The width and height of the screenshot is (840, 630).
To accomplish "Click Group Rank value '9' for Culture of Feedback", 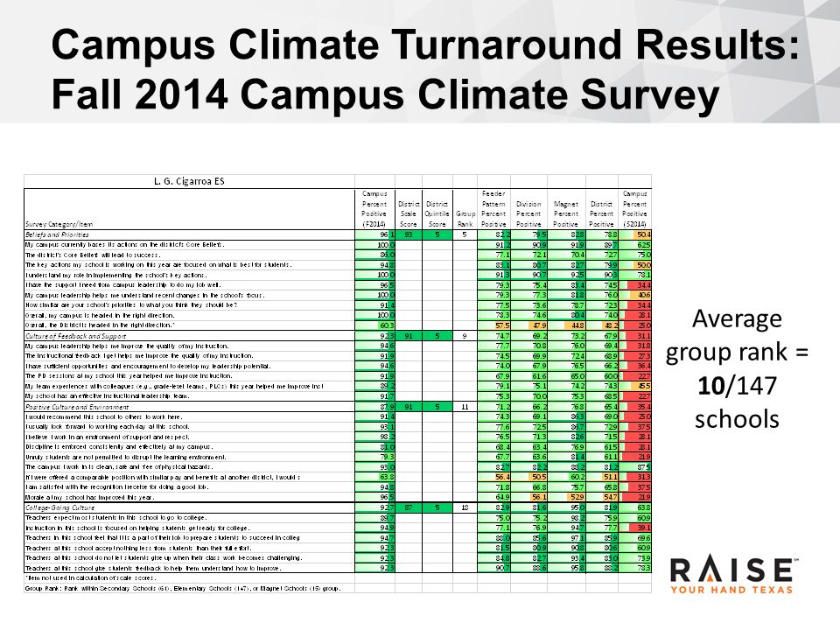I will point(465,336).
